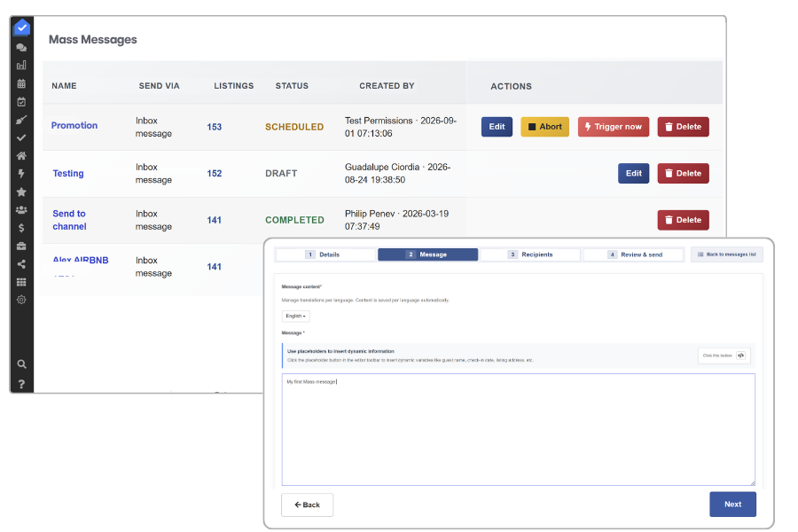Open the lightning bolt automation sidebar icon
The width and height of the screenshot is (798, 532).
click(21, 174)
